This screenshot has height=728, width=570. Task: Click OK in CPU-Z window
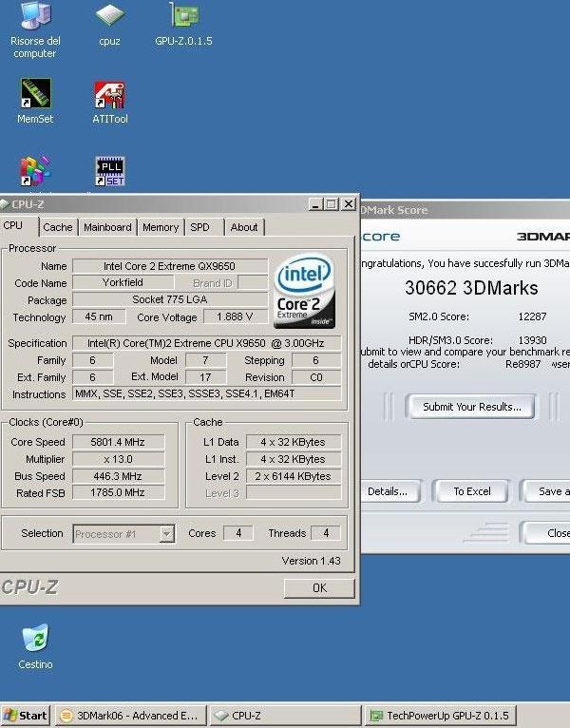[319, 587]
